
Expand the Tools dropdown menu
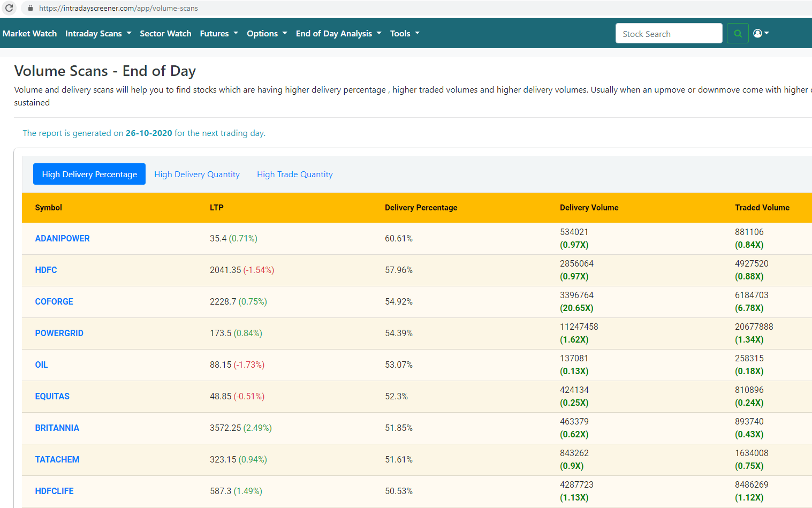tap(405, 33)
